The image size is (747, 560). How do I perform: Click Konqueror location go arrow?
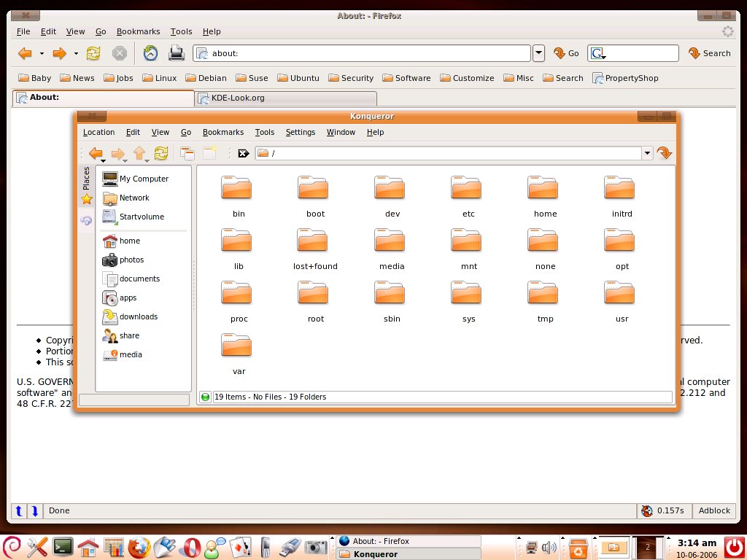pos(664,153)
